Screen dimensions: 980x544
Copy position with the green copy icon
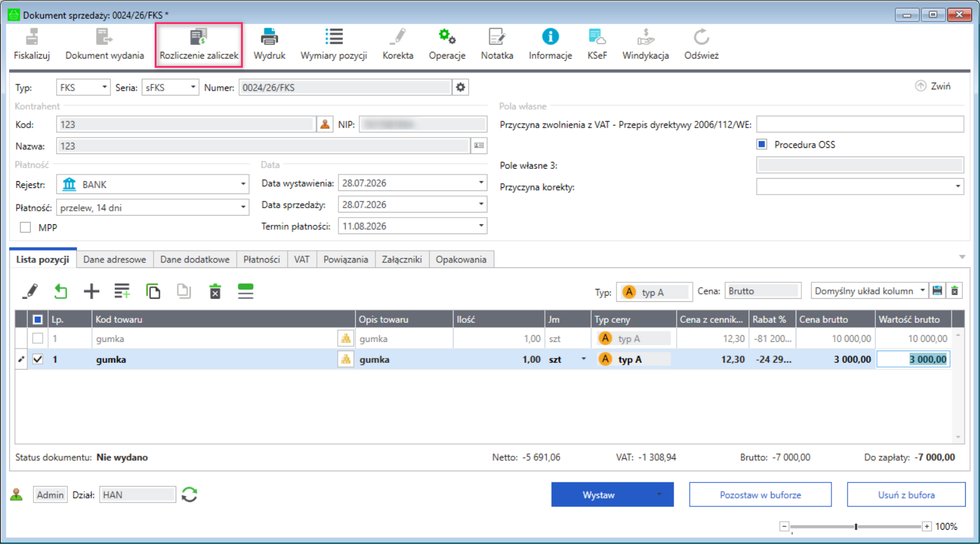point(153,291)
